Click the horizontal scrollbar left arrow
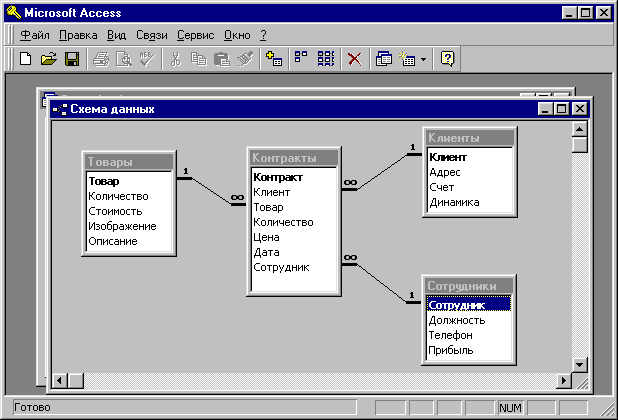The height and width of the screenshot is (420, 618). click(60, 381)
